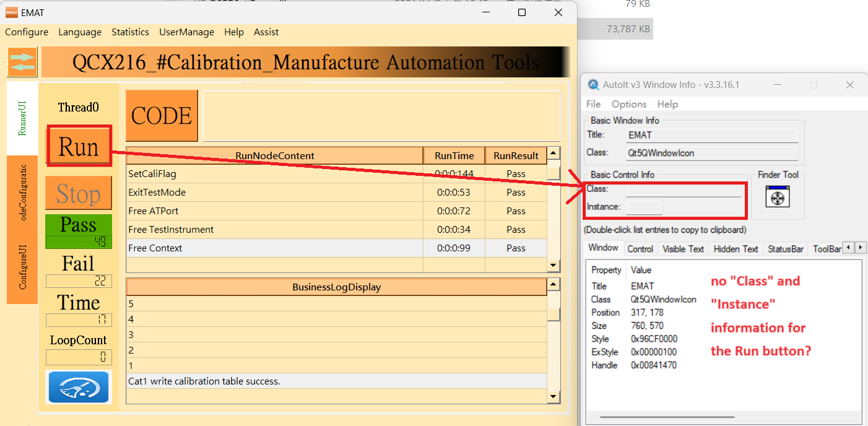
Task: Click the Size value 760, 570
Action: (647, 326)
